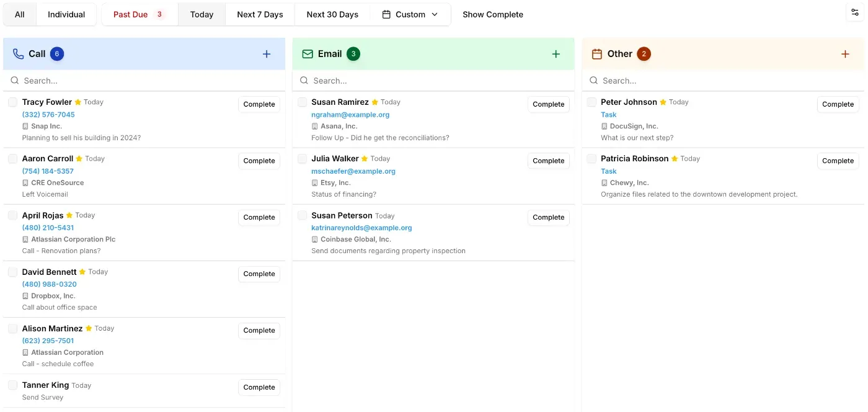
Task: Select Susan Ramirez's checkbox
Action: (302, 102)
